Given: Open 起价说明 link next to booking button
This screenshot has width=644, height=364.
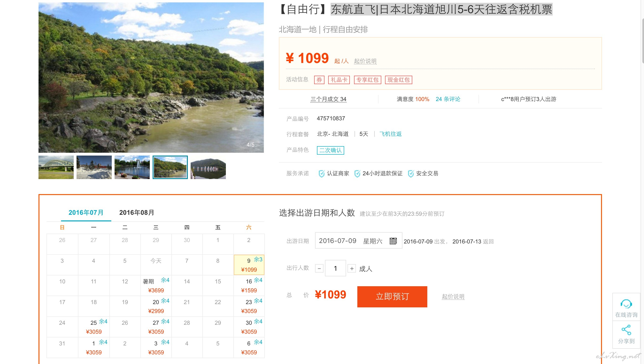Looking at the screenshot, I should (x=453, y=297).
